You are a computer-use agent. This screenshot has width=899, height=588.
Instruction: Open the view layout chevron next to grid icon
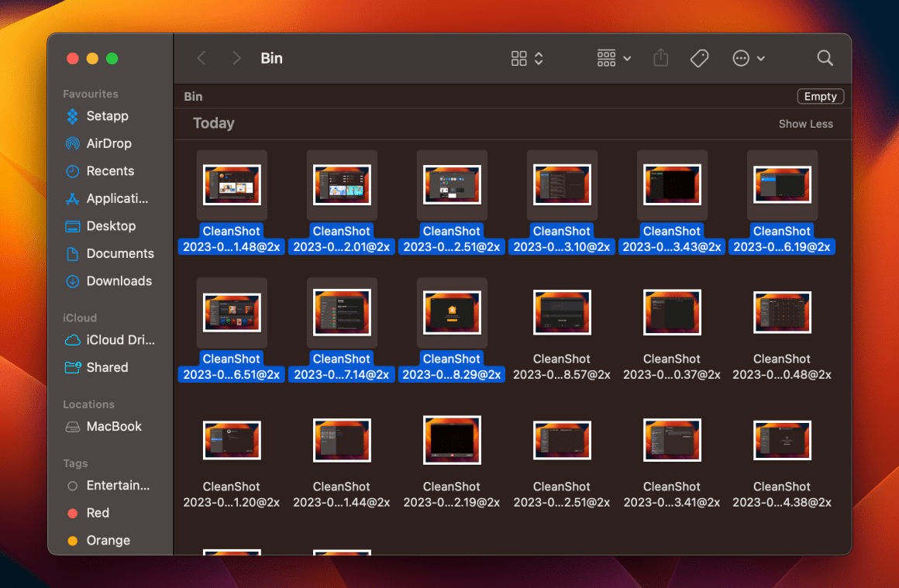pyautogui.click(x=538, y=57)
